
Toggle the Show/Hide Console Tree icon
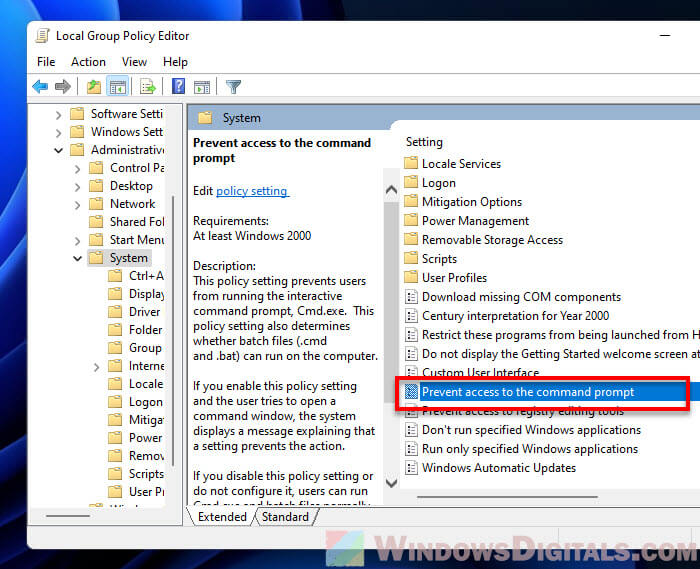(117, 87)
